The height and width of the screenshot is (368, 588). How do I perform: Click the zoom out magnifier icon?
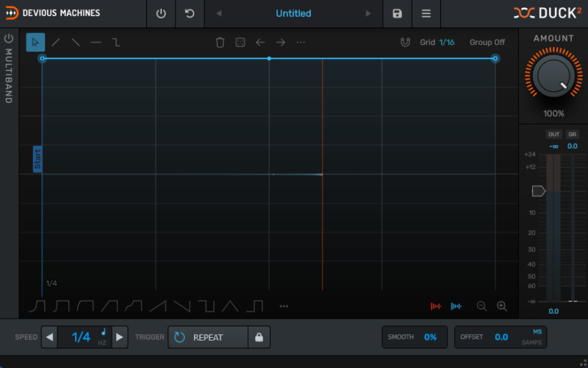(481, 306)
